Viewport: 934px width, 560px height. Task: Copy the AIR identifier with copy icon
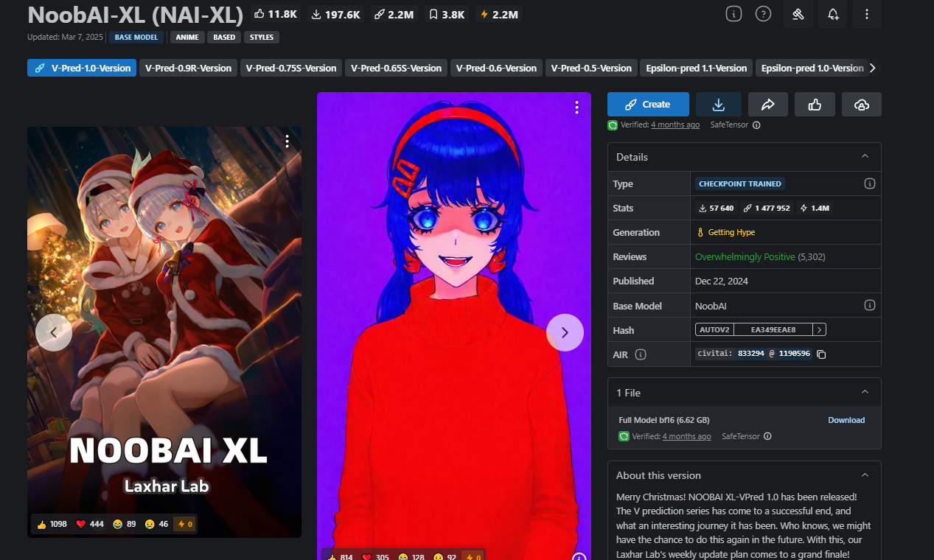click(821, 354)
